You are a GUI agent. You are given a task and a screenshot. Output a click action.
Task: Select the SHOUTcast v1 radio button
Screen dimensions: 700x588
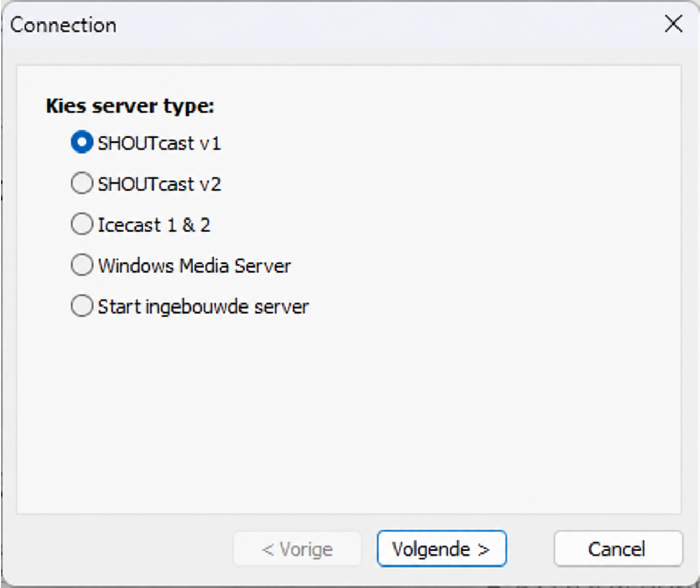tap(82, 142)
